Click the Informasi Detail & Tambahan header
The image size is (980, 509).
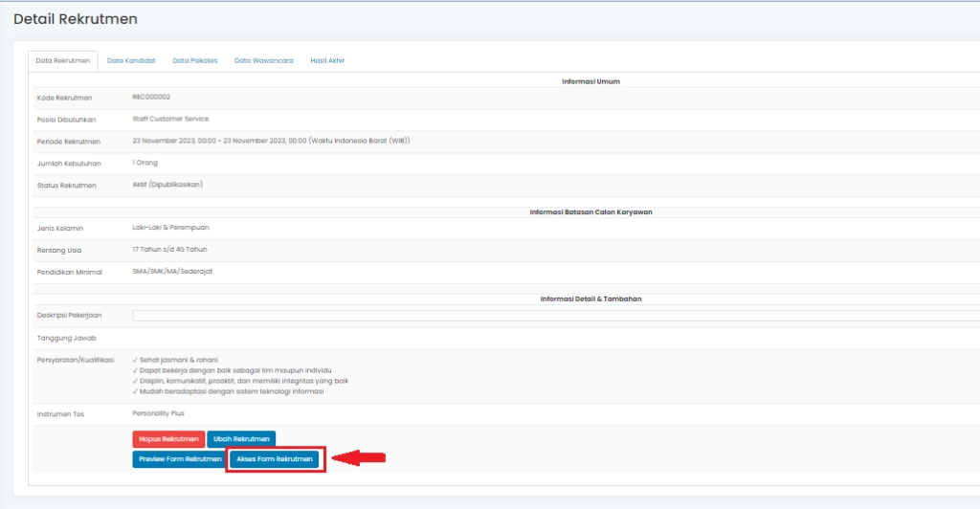tap(590, 299)
